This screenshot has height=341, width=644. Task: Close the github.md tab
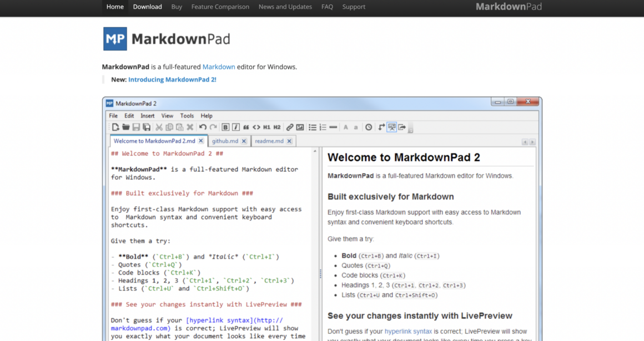244,141
